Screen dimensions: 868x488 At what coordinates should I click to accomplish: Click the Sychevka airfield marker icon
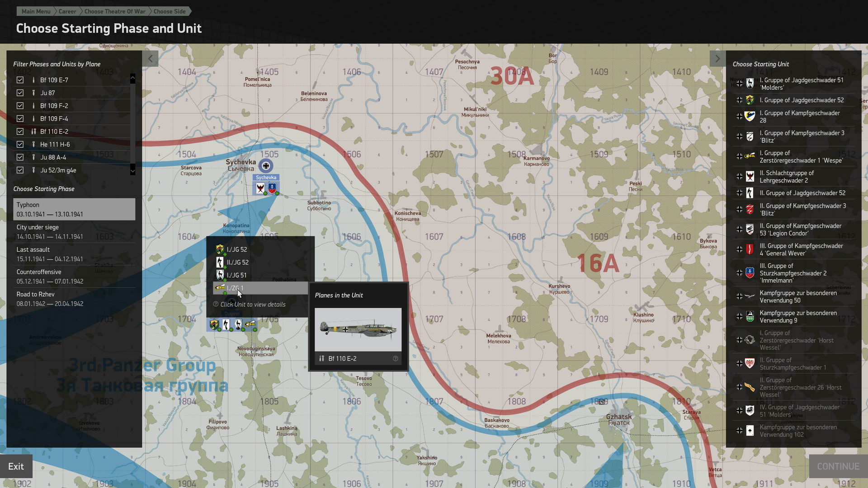[x=266, y=166]
